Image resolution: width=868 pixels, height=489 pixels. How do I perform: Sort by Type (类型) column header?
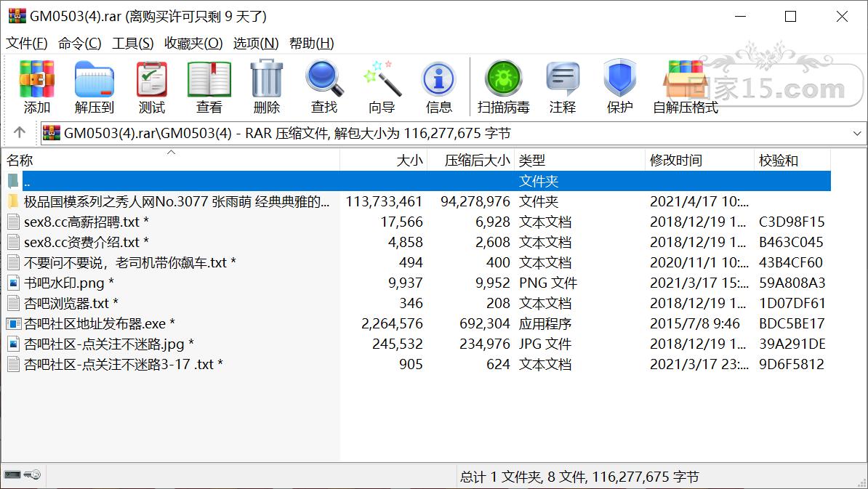tap(579, 161)
